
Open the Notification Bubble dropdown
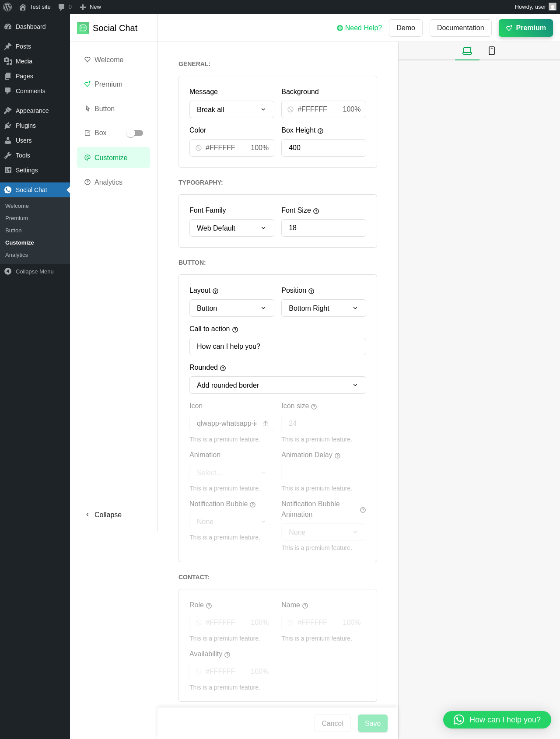pyautogui.click(x=232, y=522)
